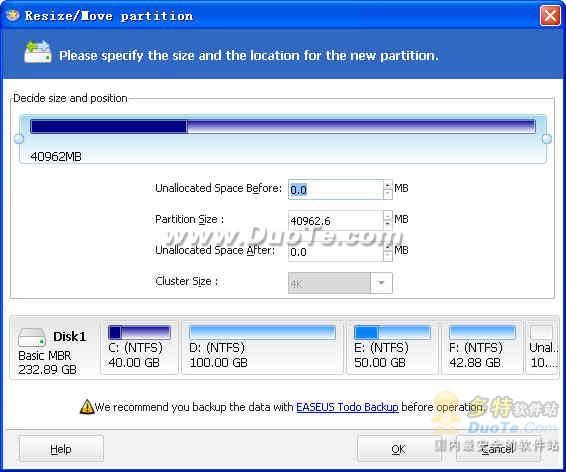Close the Resize/Move partition dialog
This screenshot has width=566, height=472.
point(550,16)
